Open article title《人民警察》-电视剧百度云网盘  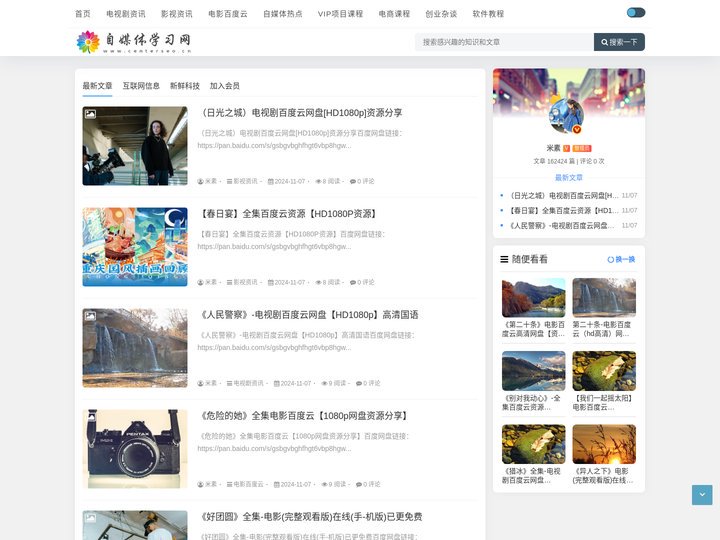(308, 315)
